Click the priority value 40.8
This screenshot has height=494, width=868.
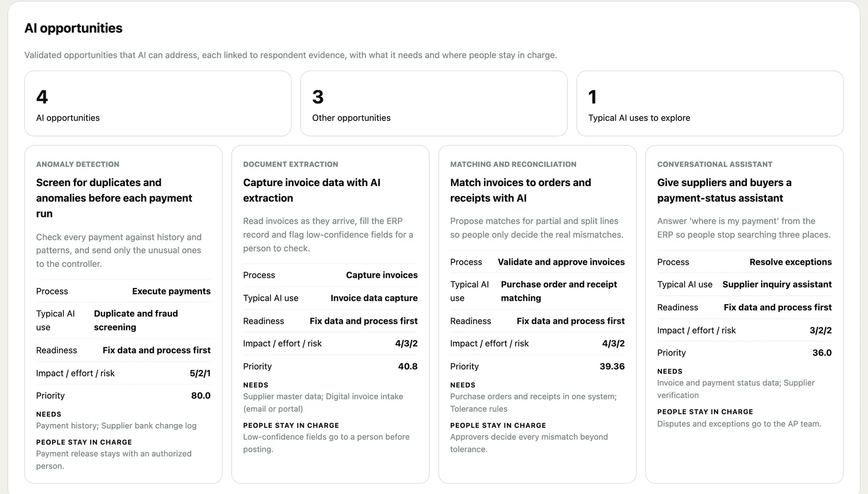pos(408,367)
